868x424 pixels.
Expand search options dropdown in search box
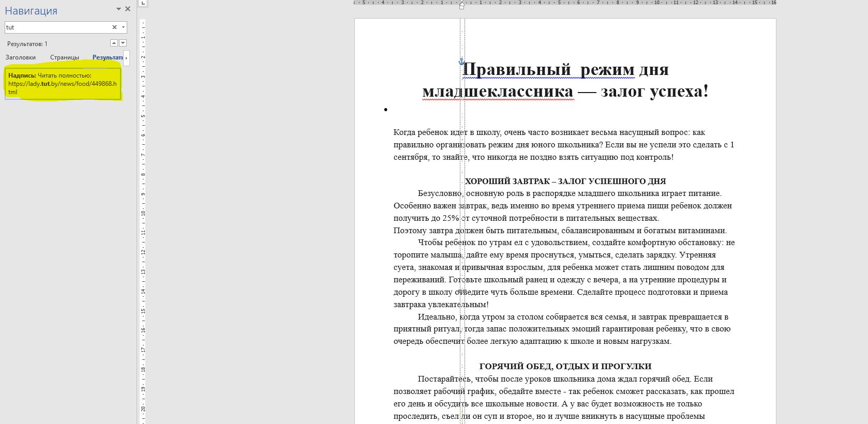(x=123, y=27)
